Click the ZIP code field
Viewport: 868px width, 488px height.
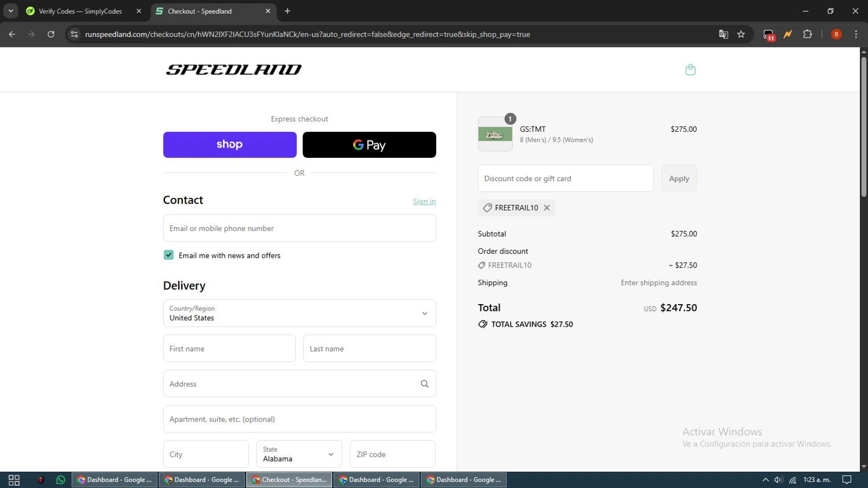(x=393, y=454)
